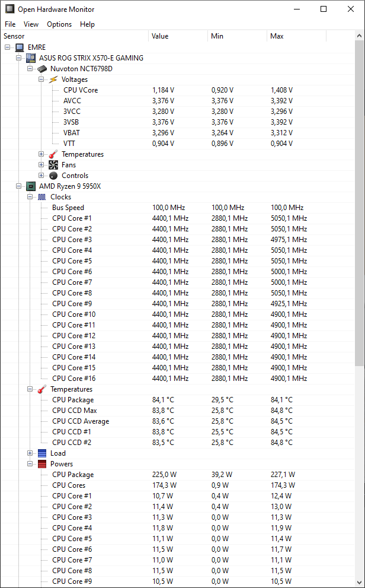Select CPU Core #3 clock row
The width and height of the screenshot is (365, 588).
click(x=177, y=240)
